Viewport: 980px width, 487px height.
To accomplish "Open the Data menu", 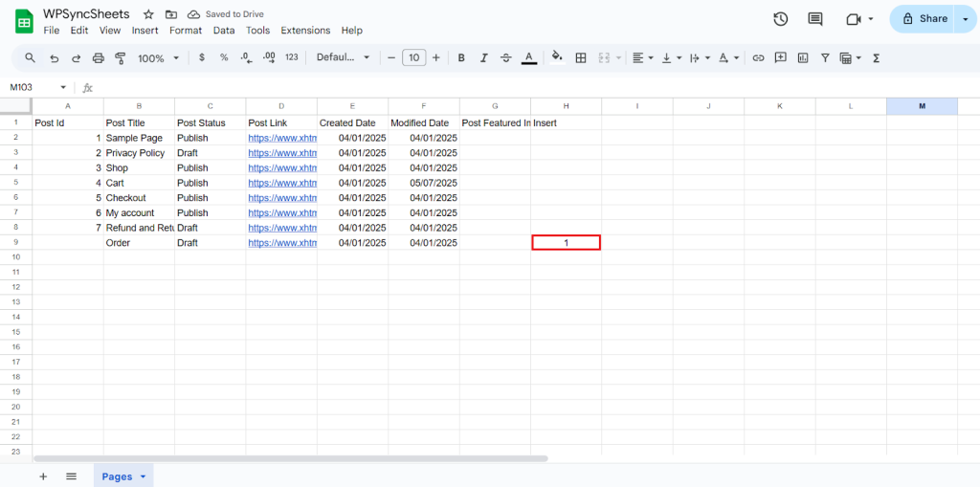I will [x=224, y=30].
